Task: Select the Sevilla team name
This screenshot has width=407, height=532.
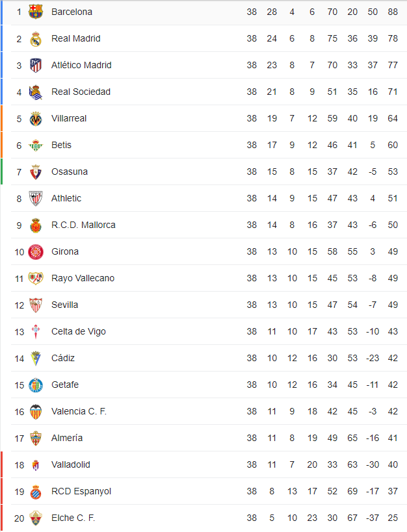Action: click(64, 305)
